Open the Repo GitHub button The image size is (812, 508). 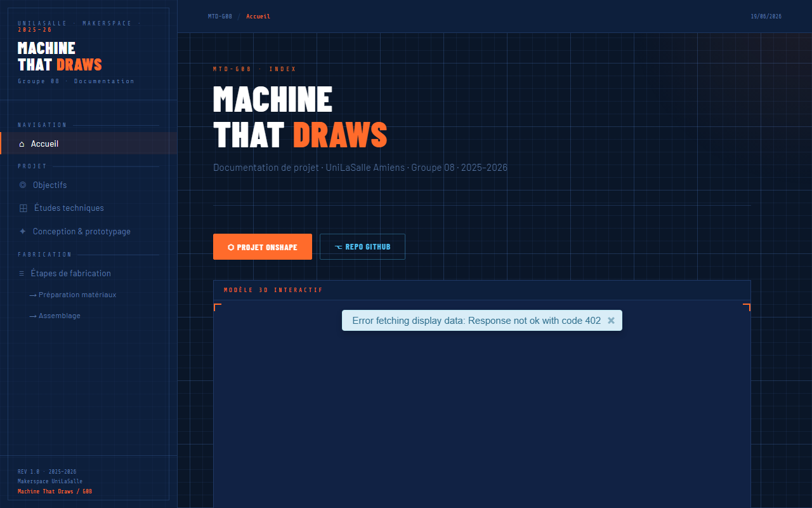[x=362, y=247]
